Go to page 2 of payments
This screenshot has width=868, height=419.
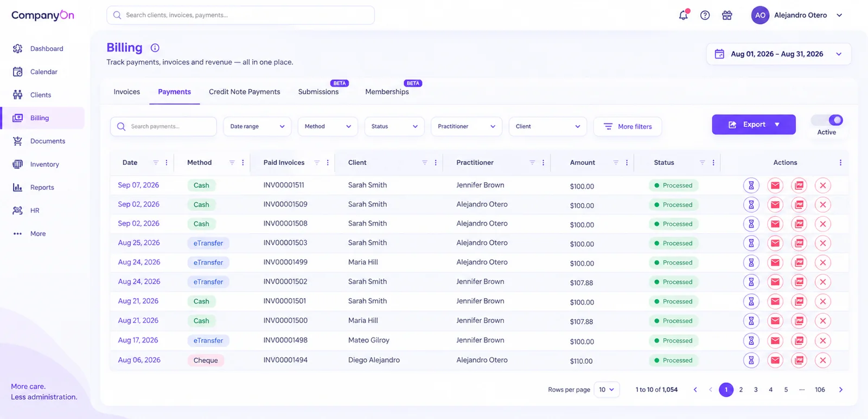tap(741, 390)
